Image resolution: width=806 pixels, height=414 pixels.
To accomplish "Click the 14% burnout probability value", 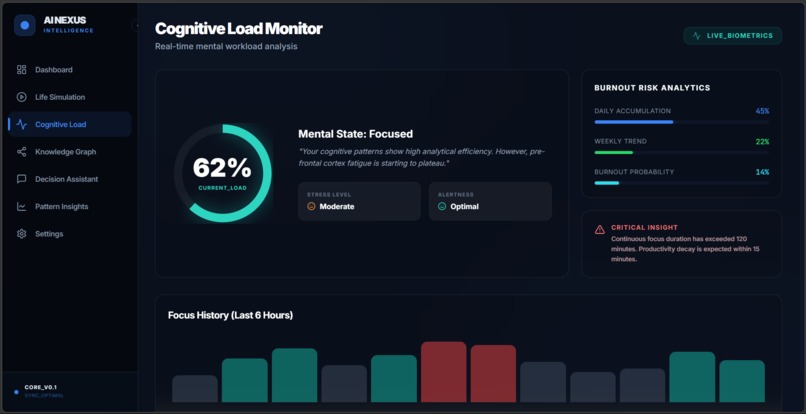I will pyautogui.click(x=762, y=172).
